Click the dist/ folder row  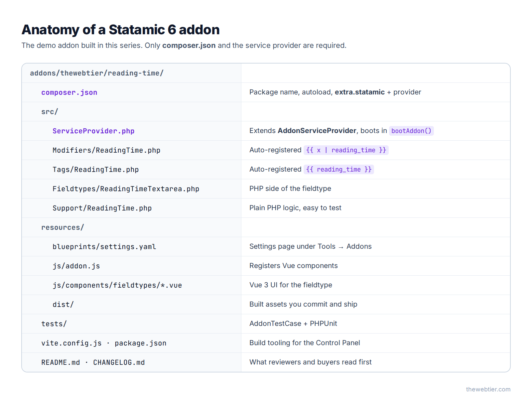[266, 305]
